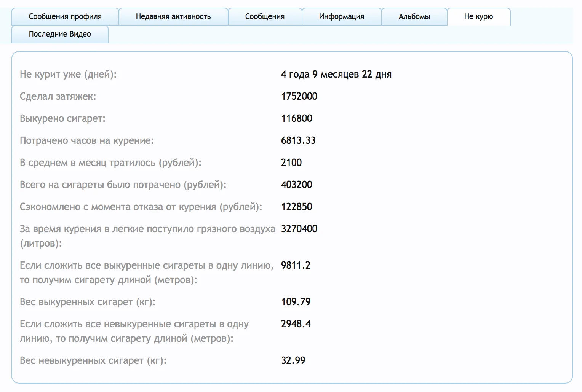
Task: Select the active Не курю tab
Action: [x=478, y=16]
